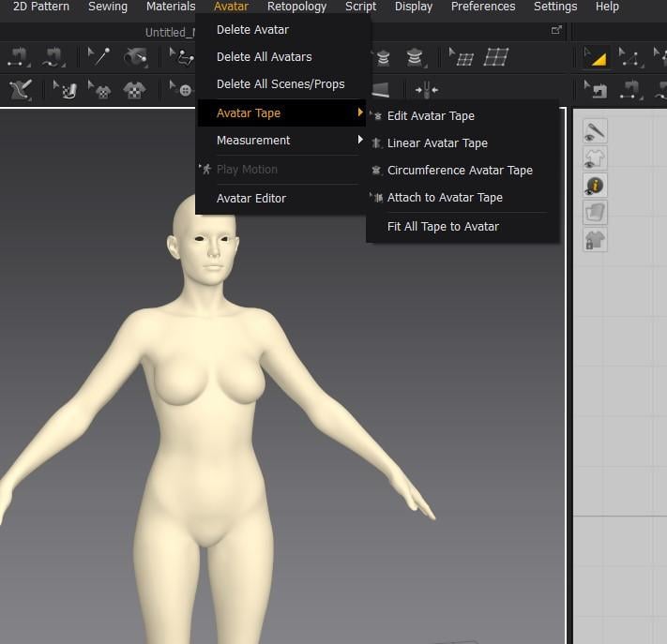This screenshot has width=667, height=644.
Task: Open the Materials menu
Action: pyautogui.click(x=170, y=7)
